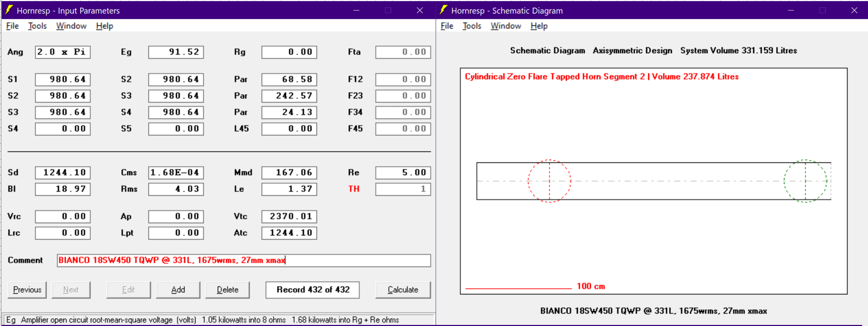Click the Record 432 of 432 box
Screen dimensions: 868x326
pos(313,290)
